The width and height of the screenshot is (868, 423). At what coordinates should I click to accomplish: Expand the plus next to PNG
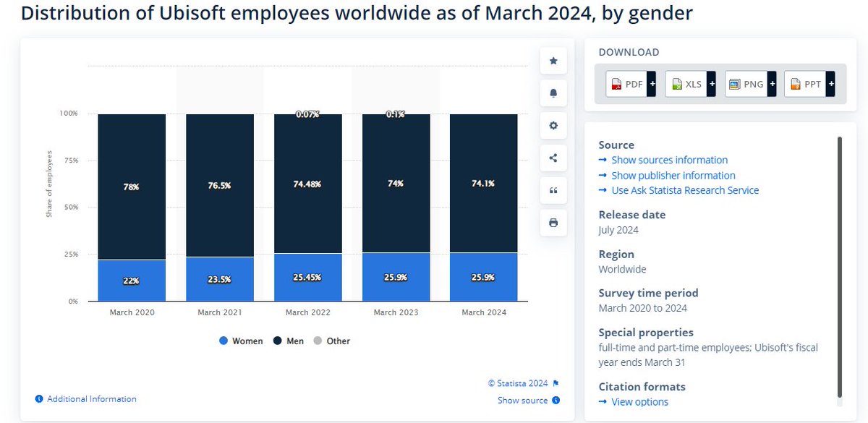[771, 84]
